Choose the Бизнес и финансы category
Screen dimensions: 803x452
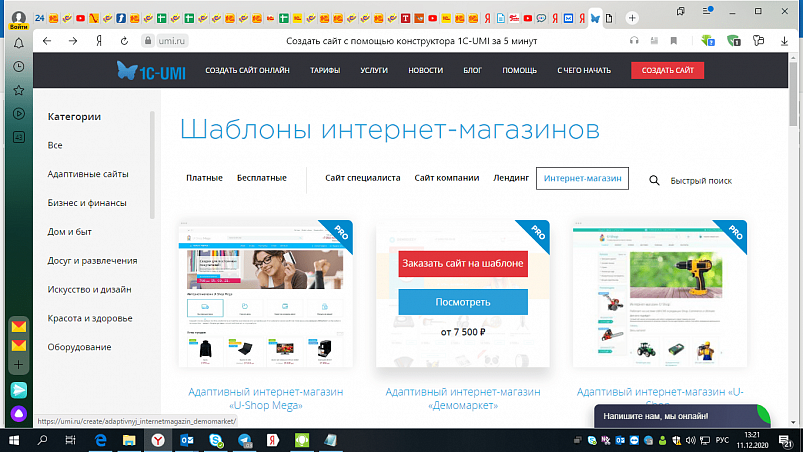(x=87, y=203)
